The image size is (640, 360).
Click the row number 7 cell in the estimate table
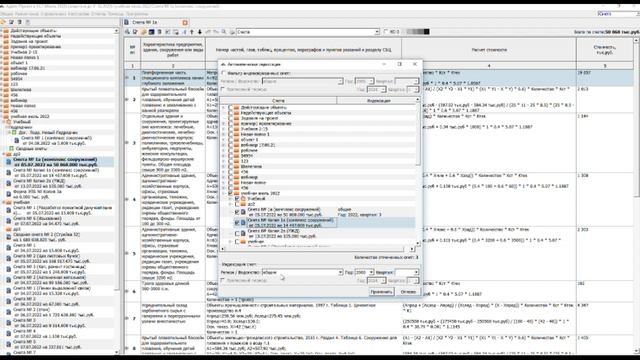[133, 318]
